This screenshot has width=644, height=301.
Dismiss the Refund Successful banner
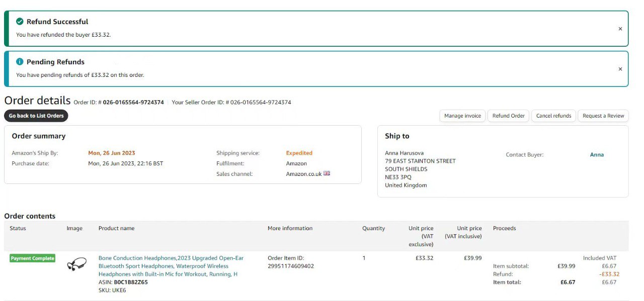(620, 29)
